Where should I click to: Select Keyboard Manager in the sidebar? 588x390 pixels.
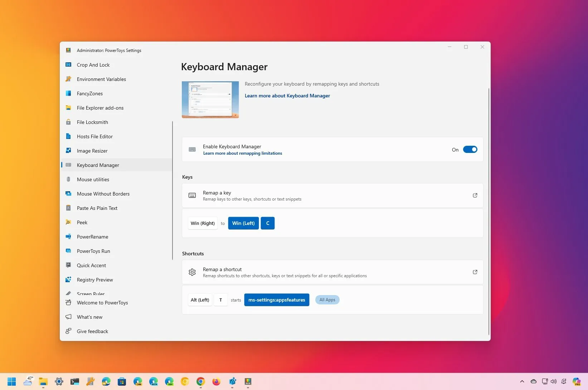click(116, 165)
